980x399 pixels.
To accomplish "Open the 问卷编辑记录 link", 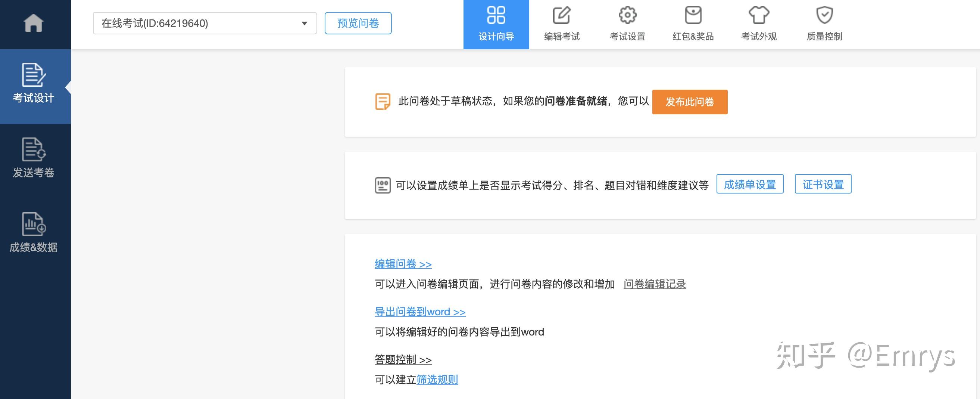I will point(655,284).
